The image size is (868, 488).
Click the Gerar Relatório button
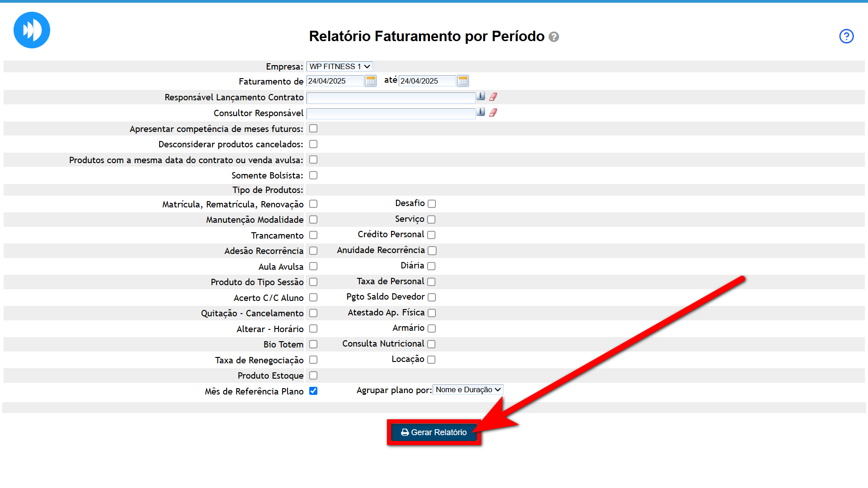point(434,432)
